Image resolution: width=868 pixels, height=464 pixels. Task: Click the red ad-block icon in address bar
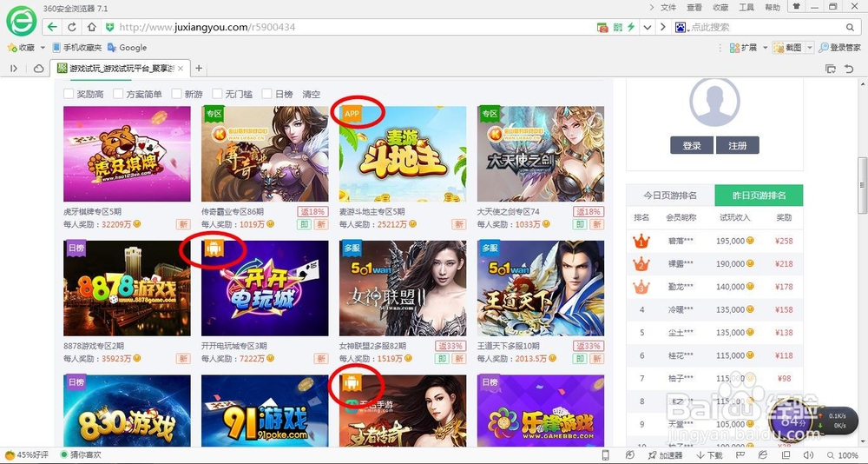point(602,27)
